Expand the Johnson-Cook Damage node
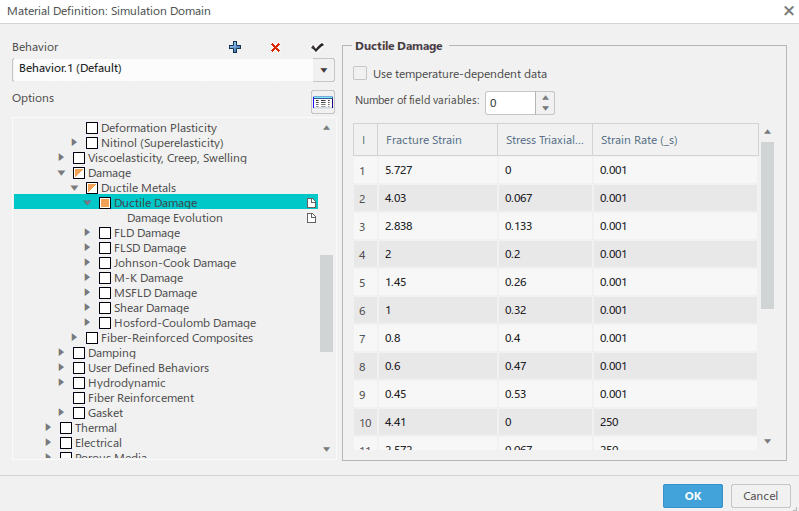 87,262
